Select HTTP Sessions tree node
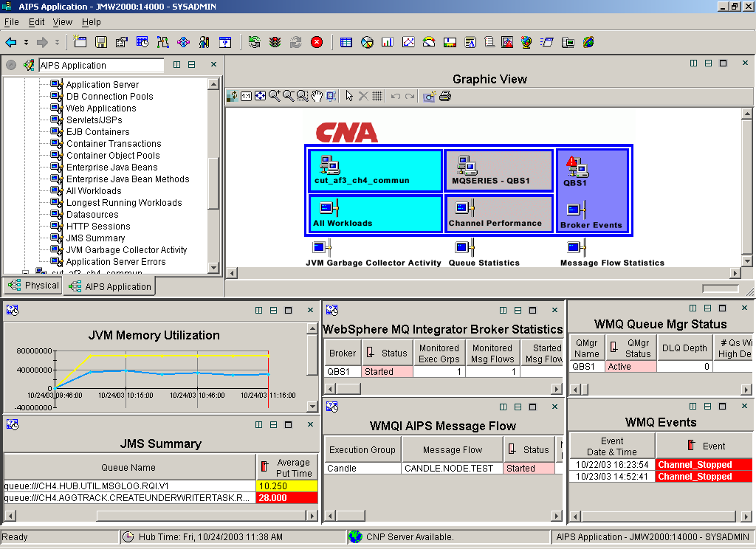This screenshot has width=756, height=549. [x=98, y=226]
